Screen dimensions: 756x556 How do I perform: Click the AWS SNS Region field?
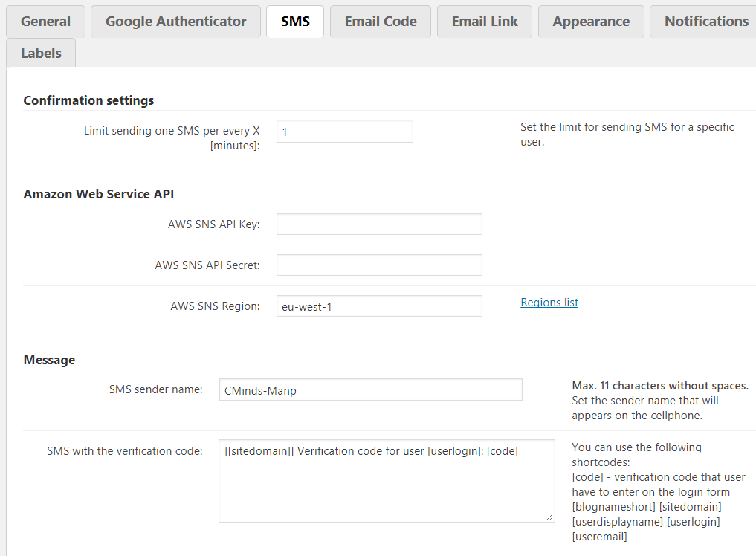pos(379,306)
